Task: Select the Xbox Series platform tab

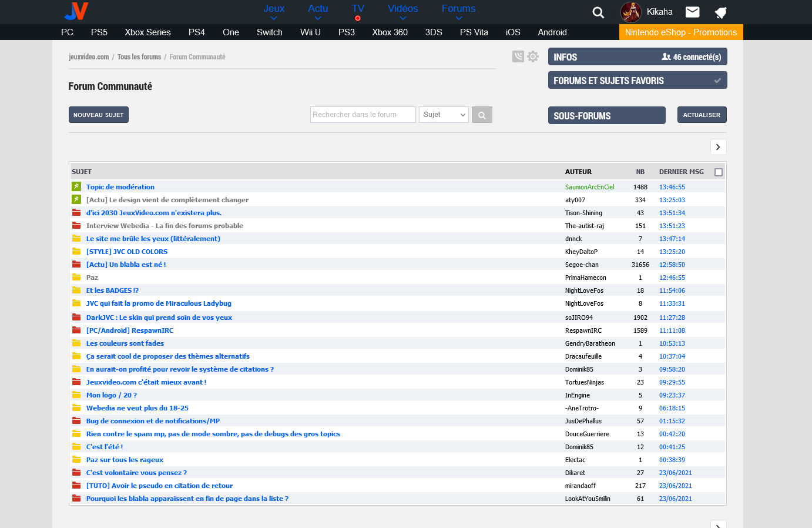Action: pyautogui.click(x=147, y=32)
